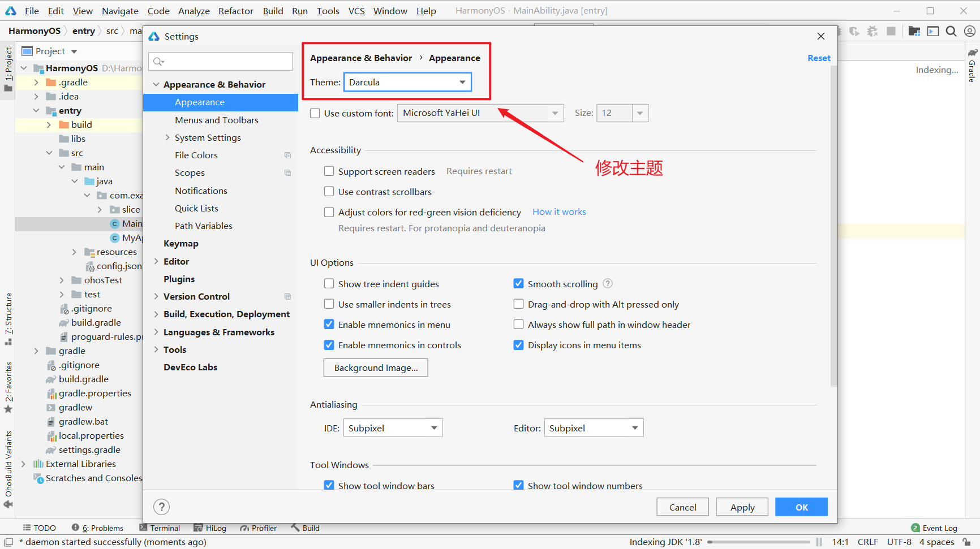Open the custom font dropdown Microsoft YaHei UI
Screen dimensions: 980x549
(480, 113)
